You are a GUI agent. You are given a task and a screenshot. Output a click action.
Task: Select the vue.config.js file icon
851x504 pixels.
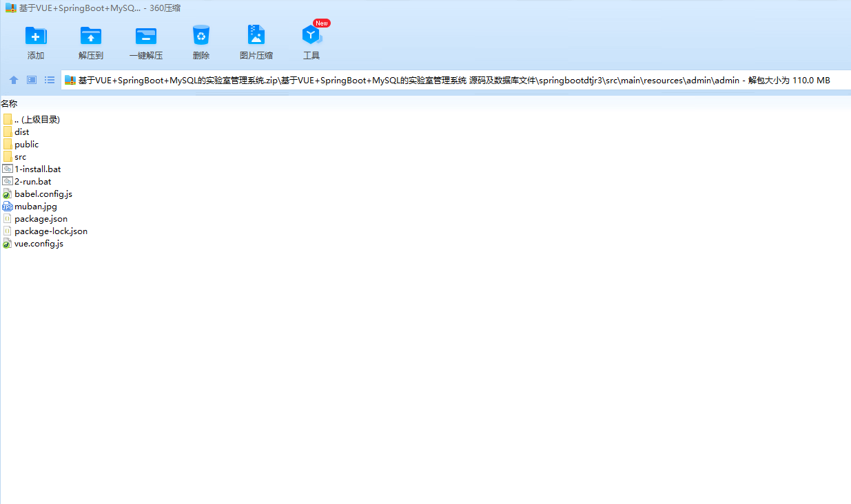point(8,244)
